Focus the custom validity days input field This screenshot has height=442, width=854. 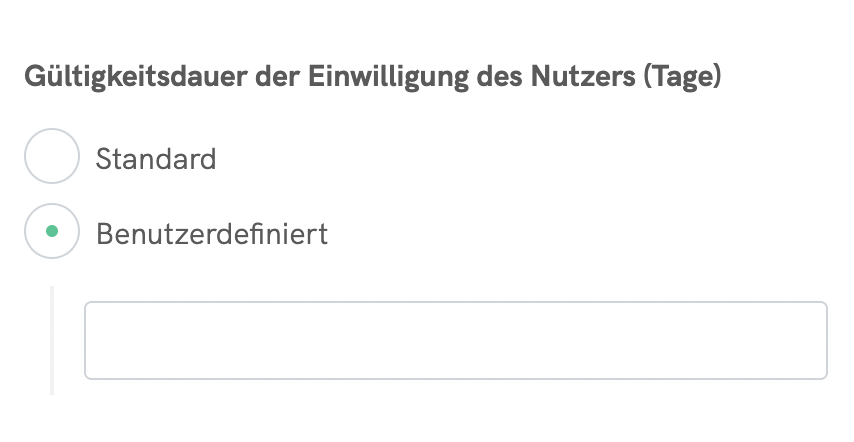455,340
